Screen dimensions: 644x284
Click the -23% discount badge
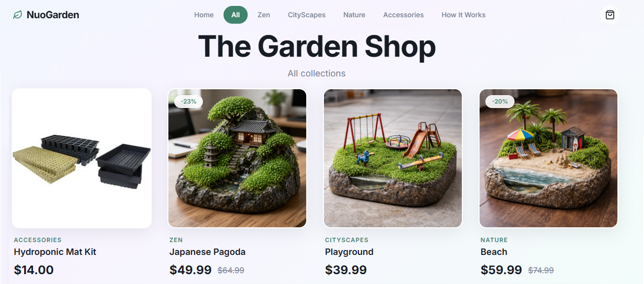(189, 102)
